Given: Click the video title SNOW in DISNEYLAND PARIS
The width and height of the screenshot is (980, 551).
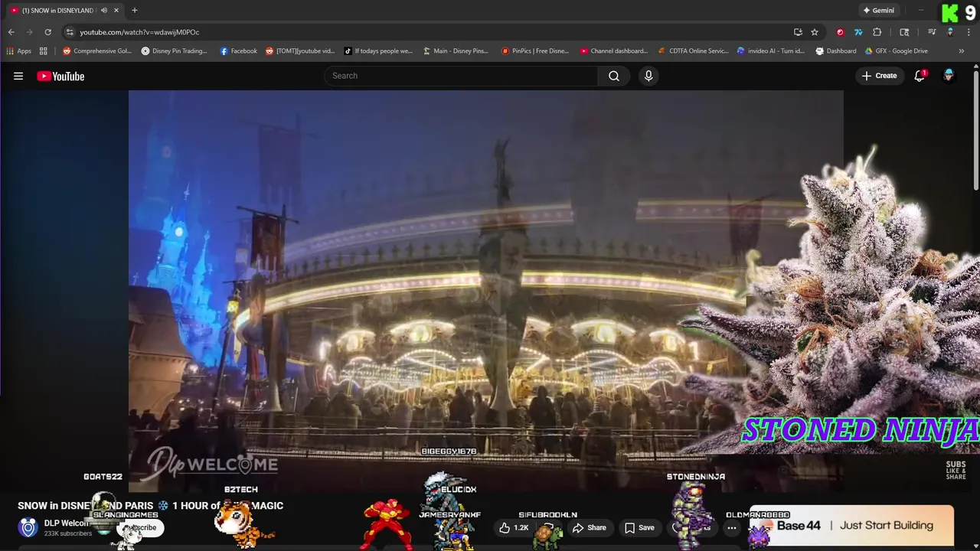Looking at the screenshot, I should 151,506.
